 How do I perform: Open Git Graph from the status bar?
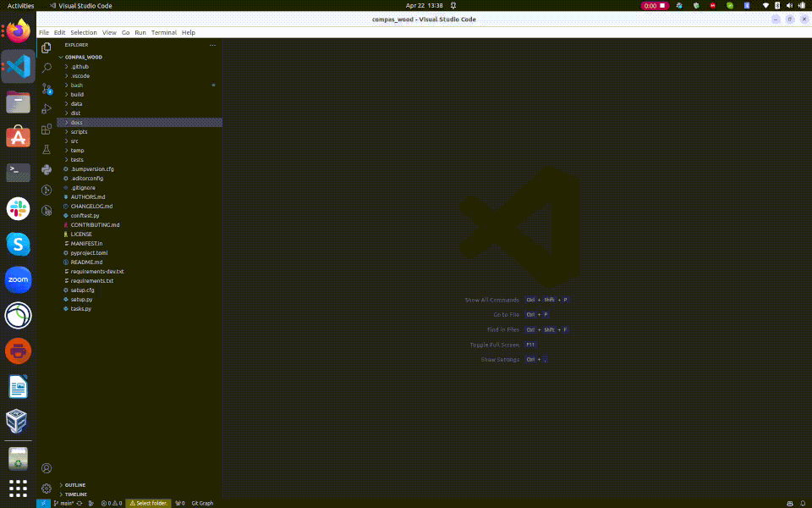(202, 503)
